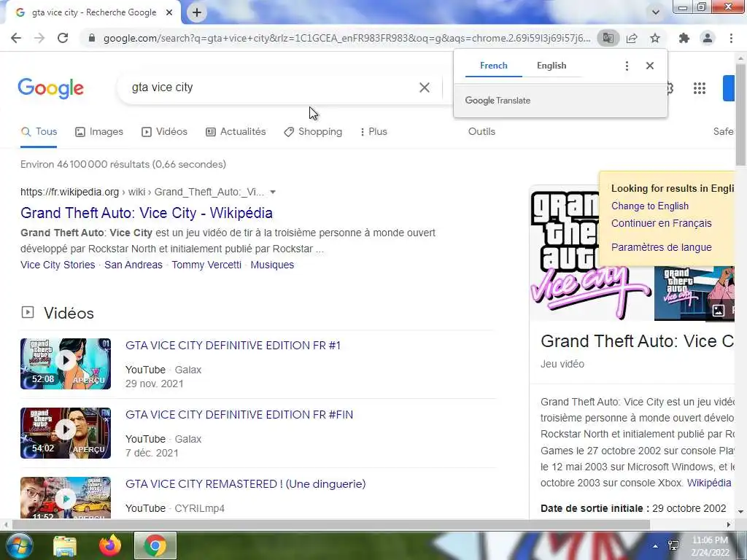Select the French tab in Translate popup
This screenshot has width=747, height=560.
tap(494, 66)
